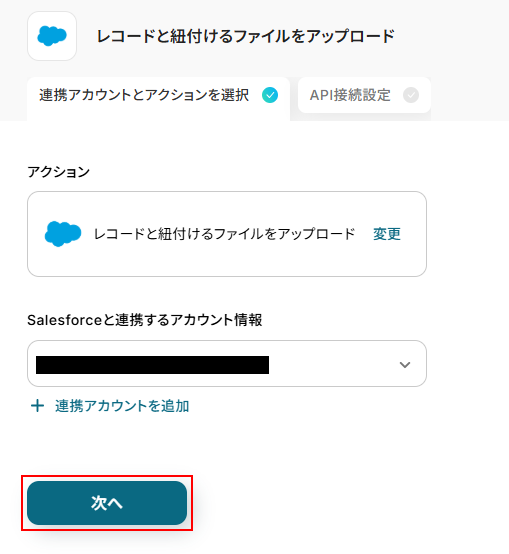Click the Salesforce logo in the page header
Screen dimensions: 509x554
(52, 36)
